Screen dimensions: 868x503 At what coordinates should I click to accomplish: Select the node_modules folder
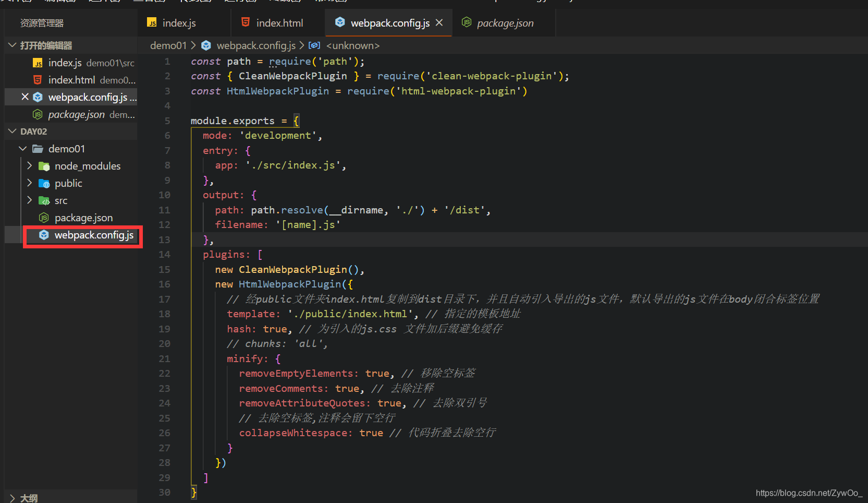pyautogui.click(x=71, y=166)
